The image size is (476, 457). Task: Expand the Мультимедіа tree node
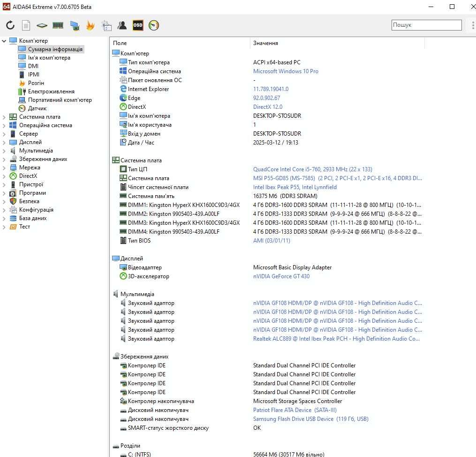4,151
